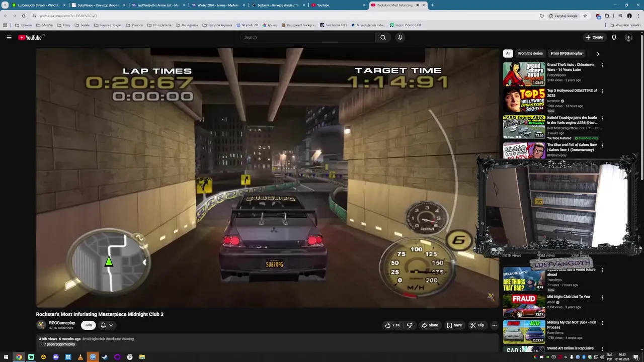Click the Join button

pos(88,325)
